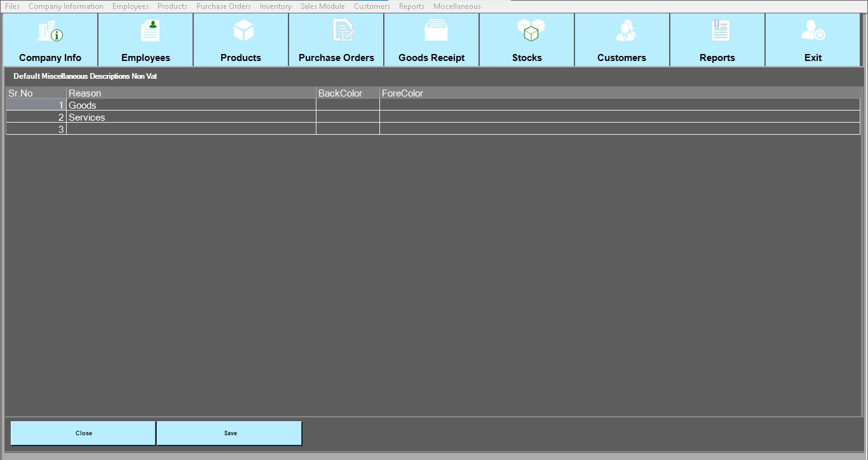868x460 pixels.
Task: Click the empty Reason cell in row 3
Action: pos(191,130)
